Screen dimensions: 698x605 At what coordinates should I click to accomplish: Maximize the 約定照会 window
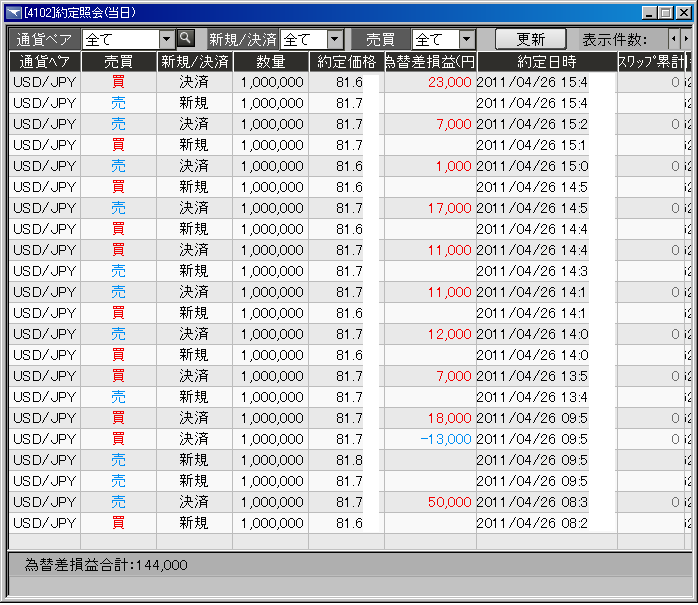(666, 12)
